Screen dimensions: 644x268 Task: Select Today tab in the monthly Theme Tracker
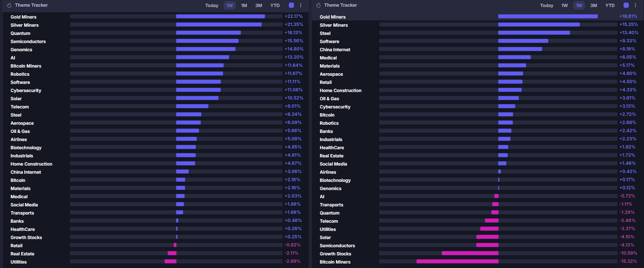546,6
